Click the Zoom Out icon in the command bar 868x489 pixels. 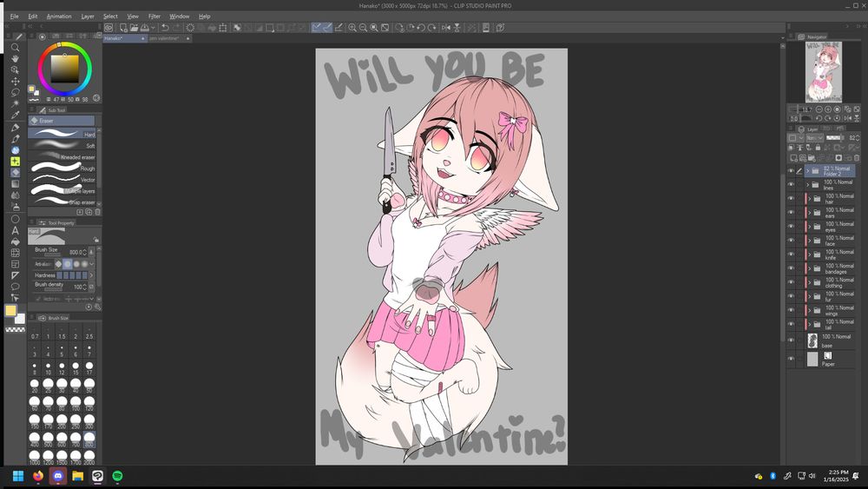(363, 28)
